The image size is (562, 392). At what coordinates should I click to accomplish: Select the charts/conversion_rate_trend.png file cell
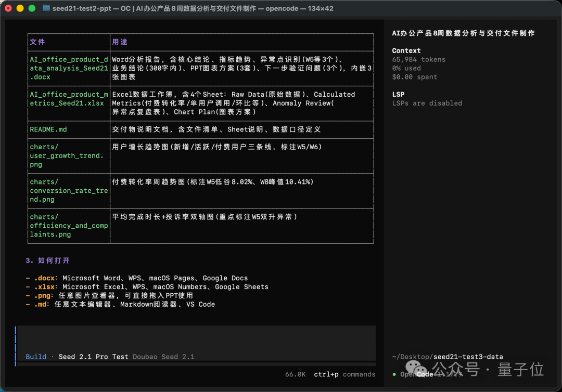coord(69,190)
